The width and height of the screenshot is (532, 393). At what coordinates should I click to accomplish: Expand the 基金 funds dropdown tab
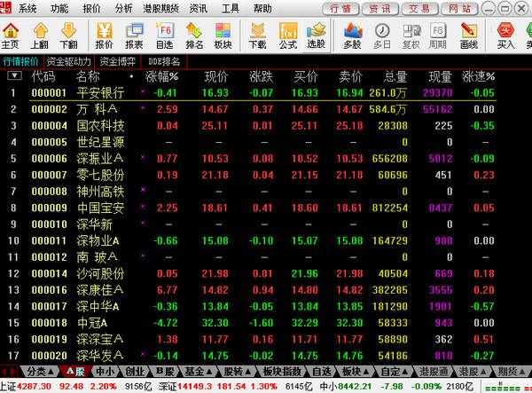click(198, 371)
